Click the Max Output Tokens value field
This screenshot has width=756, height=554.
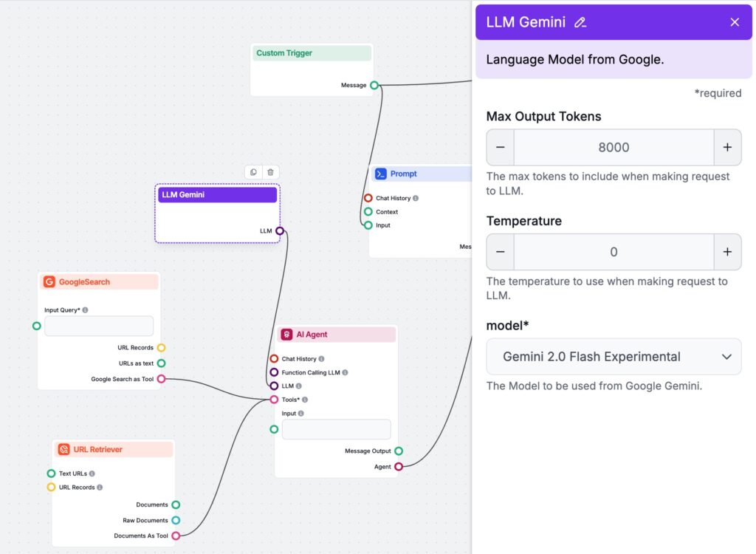tap(614, 147)
